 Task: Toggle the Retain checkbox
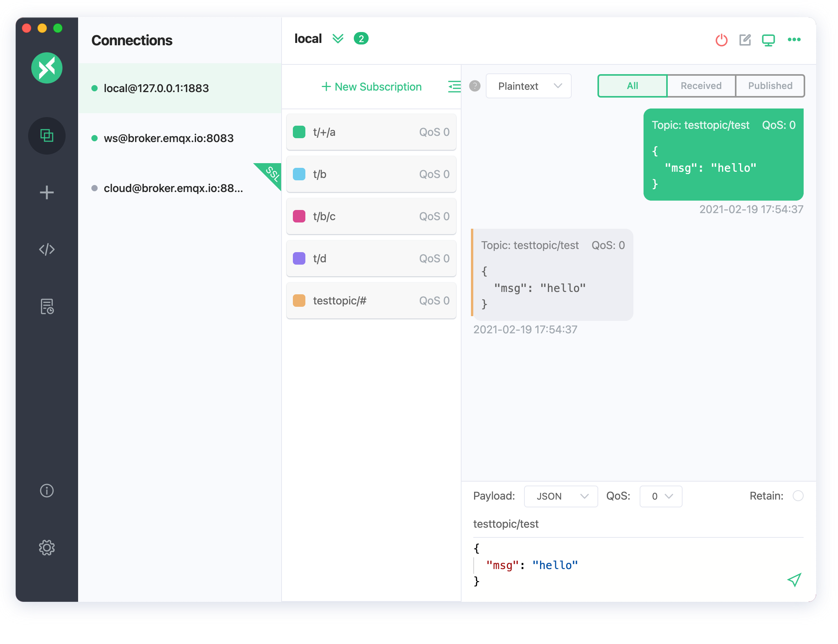pyautogui.click(x=797, y=495)
